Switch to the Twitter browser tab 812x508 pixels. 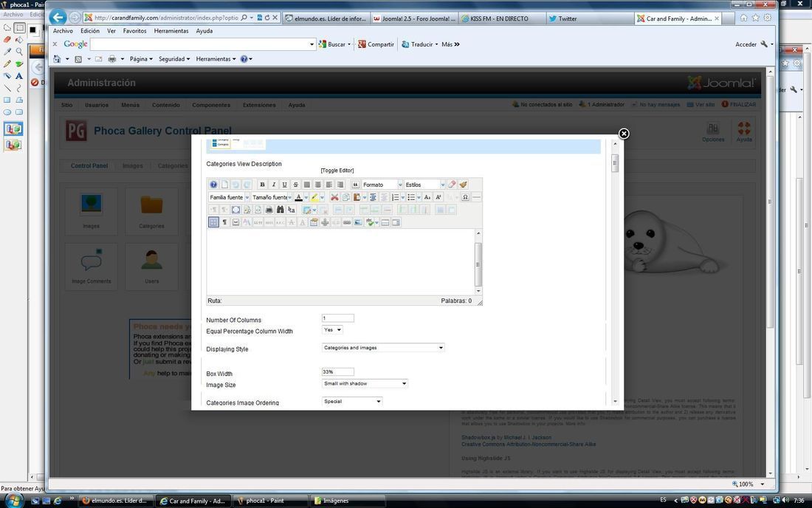pos(589,18)
